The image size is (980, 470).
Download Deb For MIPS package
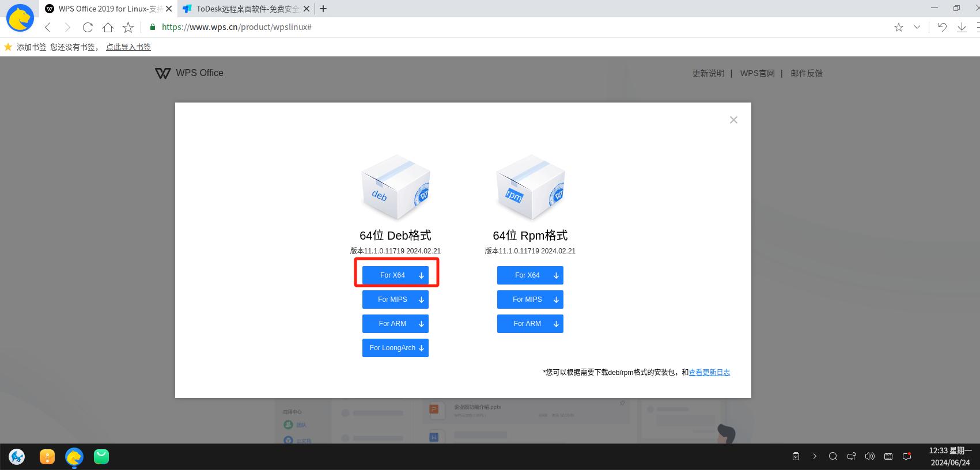[x=395, y=300]
